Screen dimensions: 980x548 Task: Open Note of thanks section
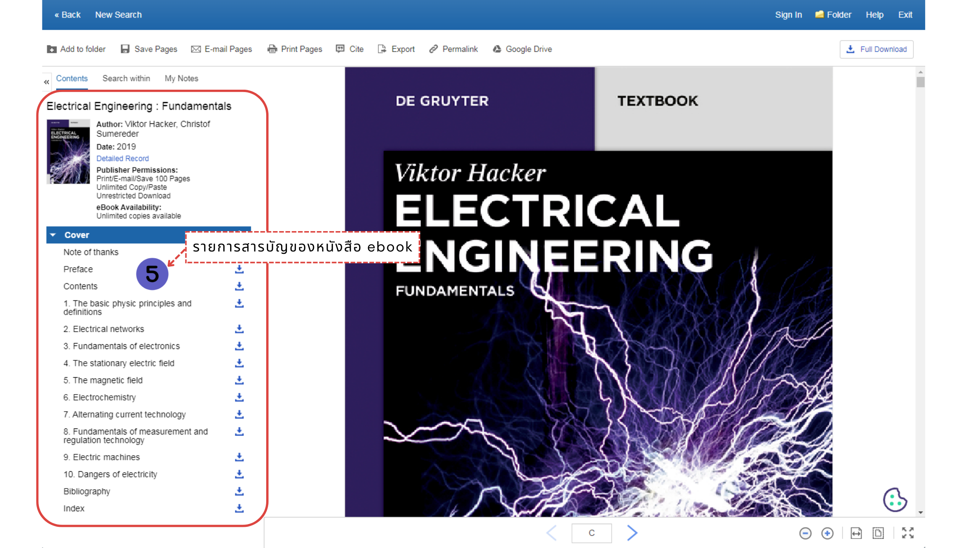(x=91, y=252)
